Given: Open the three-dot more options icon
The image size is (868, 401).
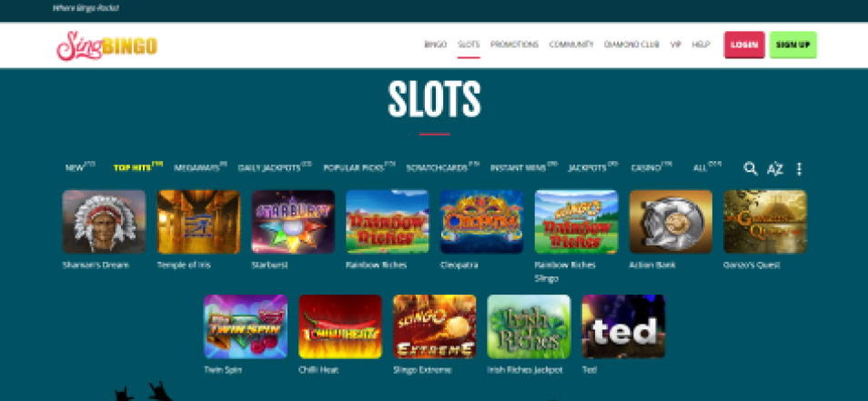Looking at the screenshot, I should [799, 169].
